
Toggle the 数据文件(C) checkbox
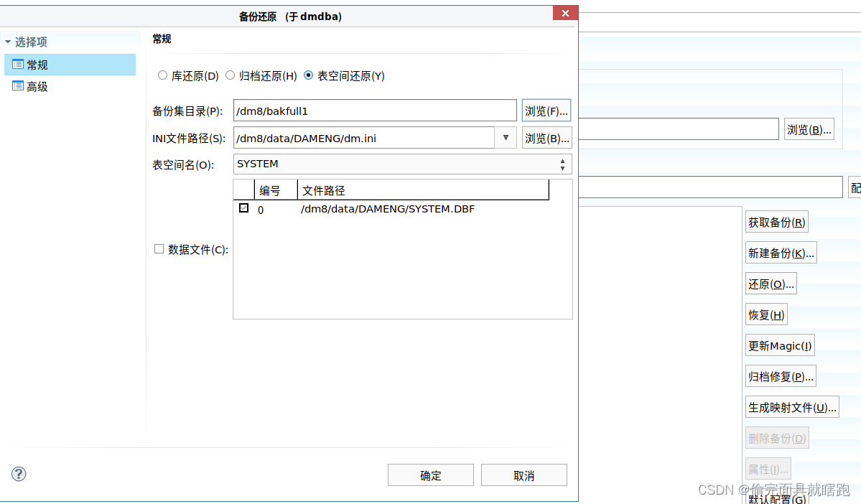click(159, 248)
